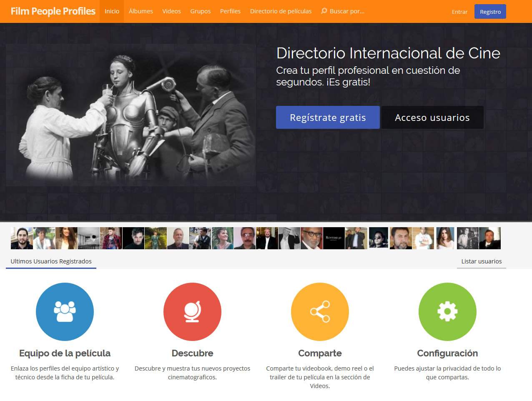Focus the Buscar por... search field

pos(347,11)
